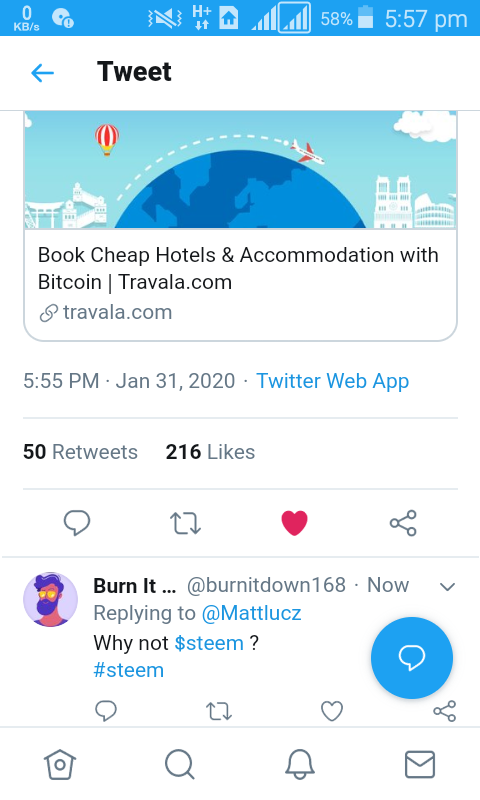
Task: Share the Burn It reply
Action: pos(444,711)
